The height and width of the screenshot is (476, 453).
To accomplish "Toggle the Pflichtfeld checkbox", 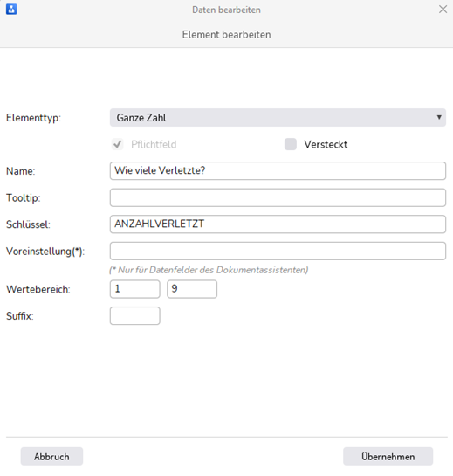I will 118,144.
